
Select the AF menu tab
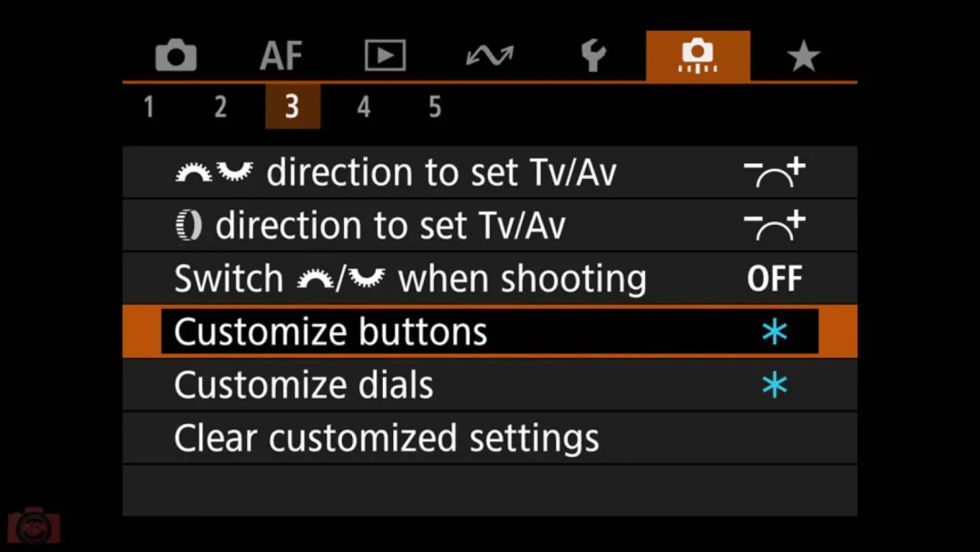click(280, 55)
